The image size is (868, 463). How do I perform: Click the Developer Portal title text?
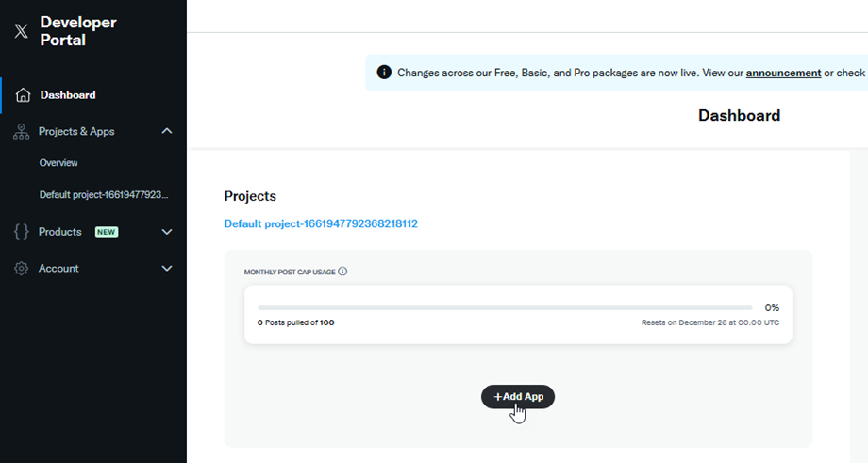[x=78, y=31]
